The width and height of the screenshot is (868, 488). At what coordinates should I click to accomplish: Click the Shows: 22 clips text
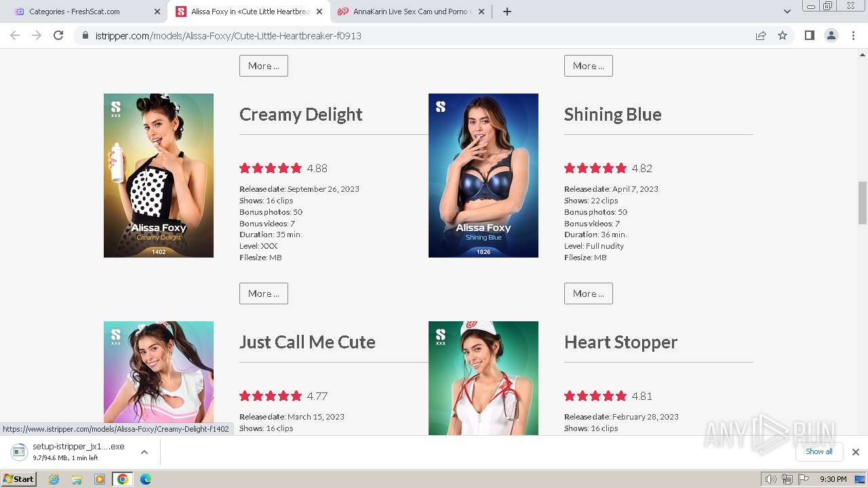[591, 201]
